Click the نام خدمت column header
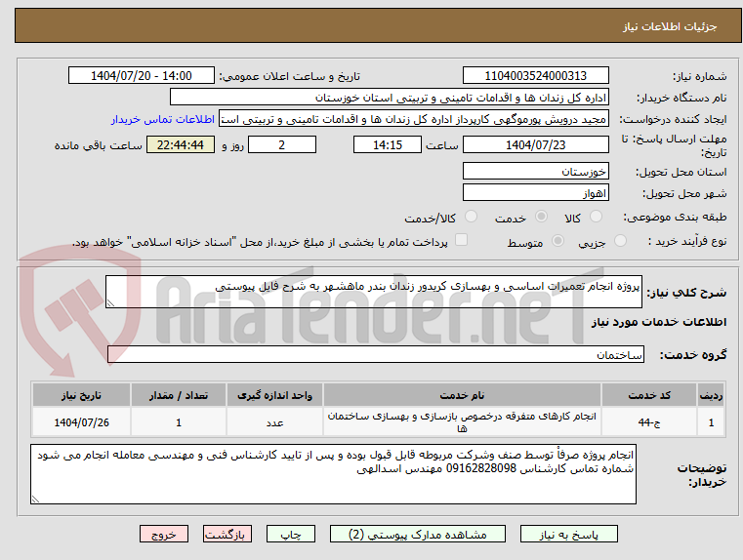 pos(462,395)
